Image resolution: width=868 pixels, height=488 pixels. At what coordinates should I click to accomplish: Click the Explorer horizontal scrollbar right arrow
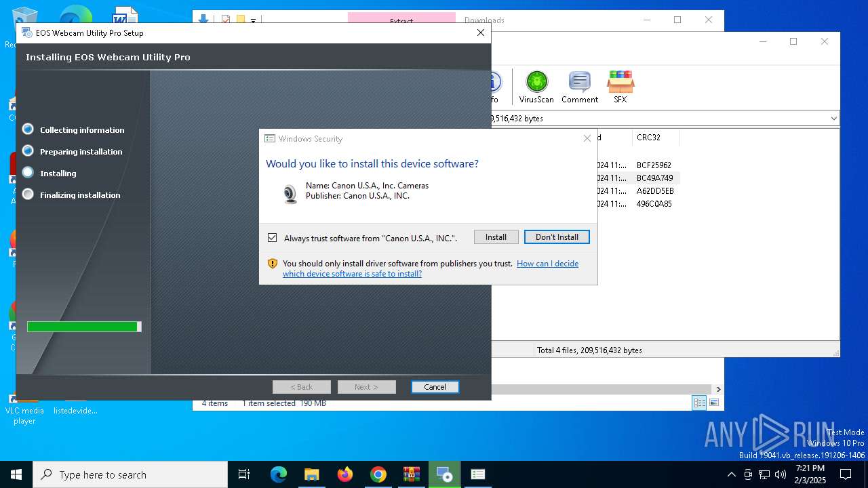click(718, 389)
